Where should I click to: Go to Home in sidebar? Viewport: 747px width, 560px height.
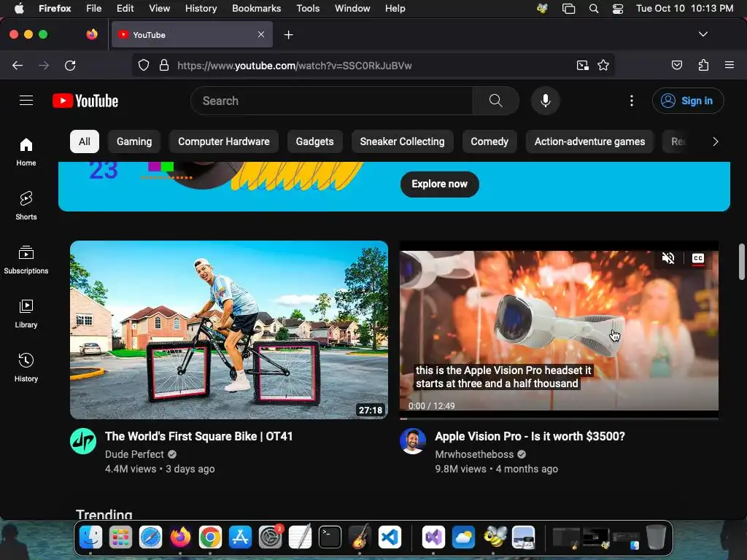[x=26, y=152]
